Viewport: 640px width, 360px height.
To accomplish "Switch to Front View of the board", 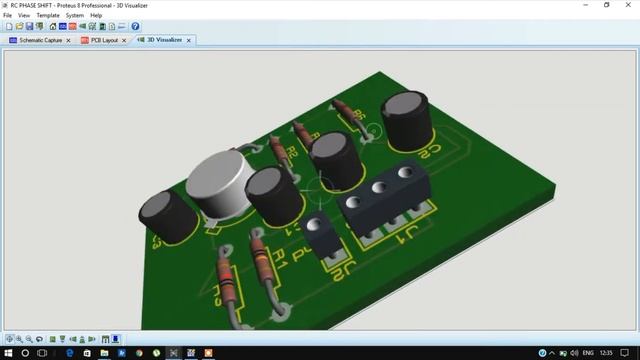I will [62, 339].
